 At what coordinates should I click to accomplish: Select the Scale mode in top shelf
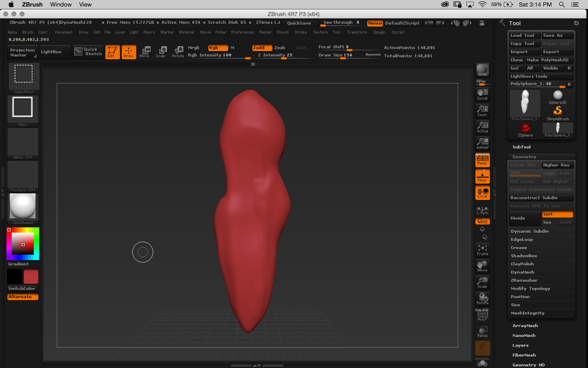[x=161, y=52]
